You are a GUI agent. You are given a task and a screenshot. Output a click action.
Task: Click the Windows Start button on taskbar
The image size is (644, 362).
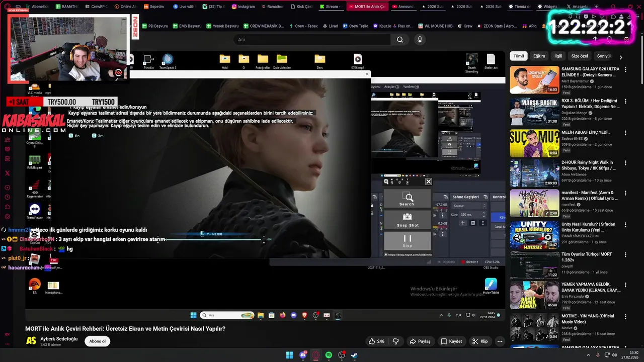coord(290,355)
